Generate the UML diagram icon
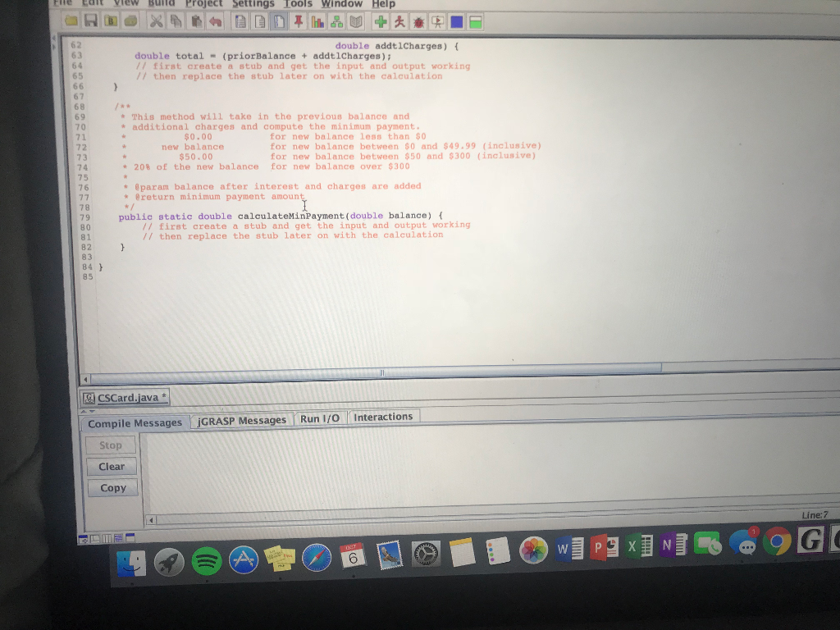The height and width of the screenshot is (630, 840). tap(336, 22)
